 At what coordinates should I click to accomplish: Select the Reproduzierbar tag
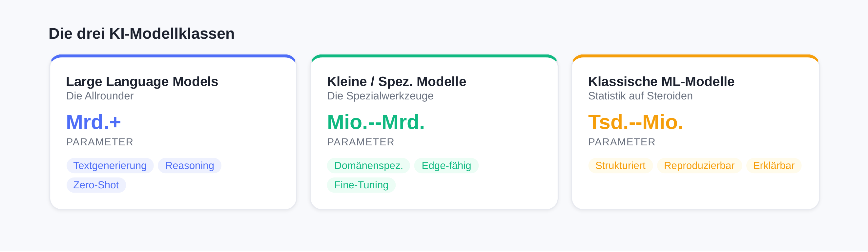coord(699,166)
